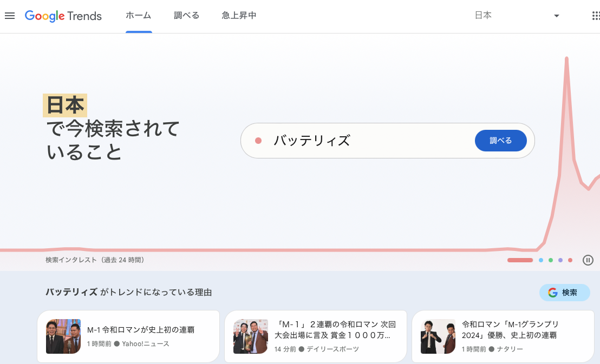The height and width of the screenshot is (364, 600).
Task: Click the デイリースポーツ article thumbnail
Action: coord(251,336)
